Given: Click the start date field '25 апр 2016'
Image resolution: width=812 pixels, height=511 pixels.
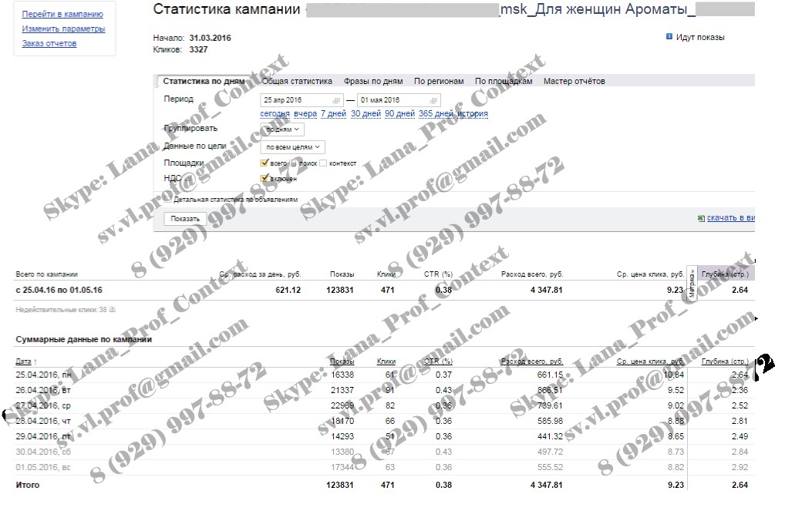Looking at the screenshot, I should pos(302,100).
